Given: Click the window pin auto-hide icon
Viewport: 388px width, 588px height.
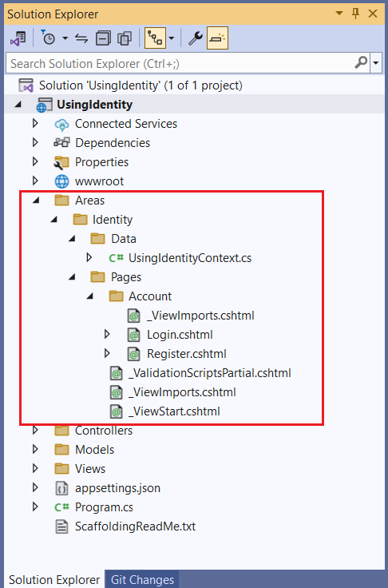Looking at the screenshot, I should (x=355, y=14).
